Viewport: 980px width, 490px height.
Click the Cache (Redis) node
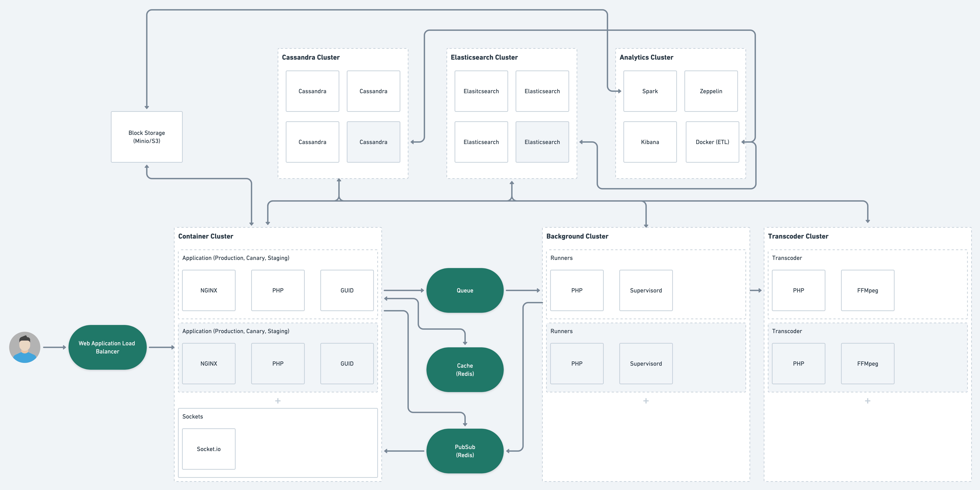pyautogui.click(x=465, y=369)
